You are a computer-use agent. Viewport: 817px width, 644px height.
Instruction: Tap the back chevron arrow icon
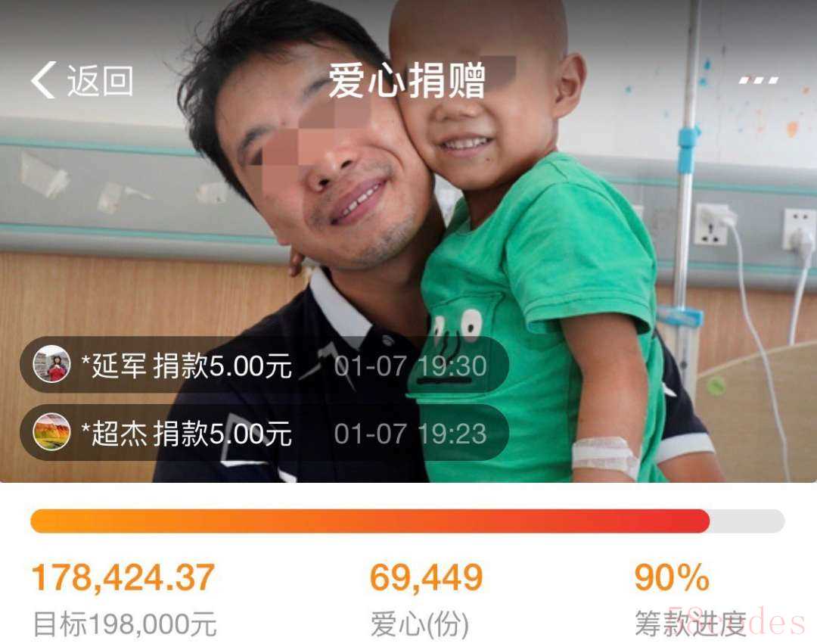[43, 79]
